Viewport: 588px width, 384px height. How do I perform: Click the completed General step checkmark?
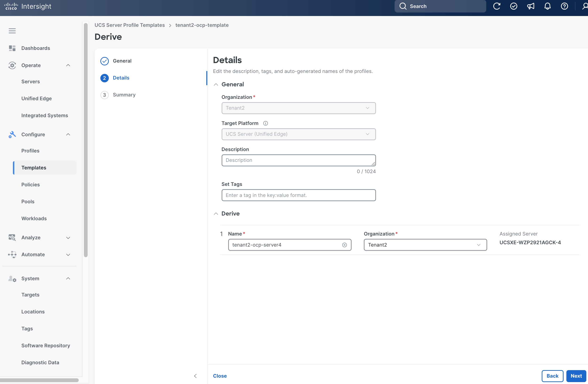[105, 61]
